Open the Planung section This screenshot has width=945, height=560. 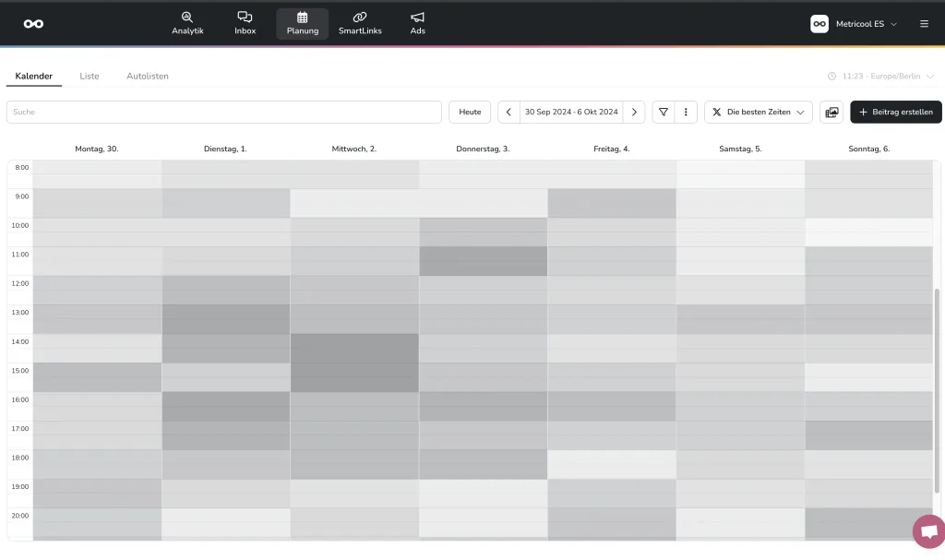pyautogui.click(x=303, y=23)
